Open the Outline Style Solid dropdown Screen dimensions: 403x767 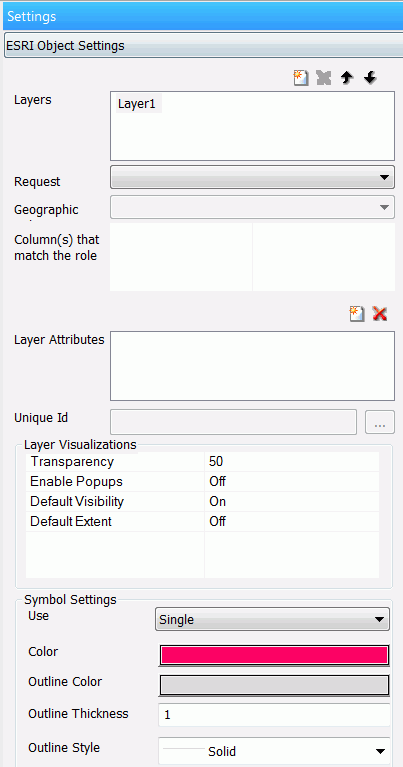(x=274, y=751)
